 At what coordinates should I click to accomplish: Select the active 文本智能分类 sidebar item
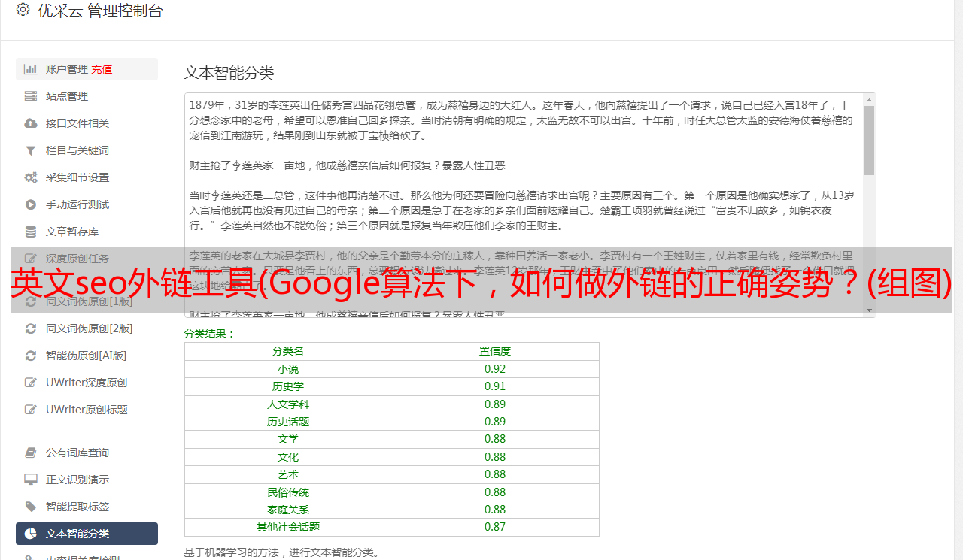87,534
